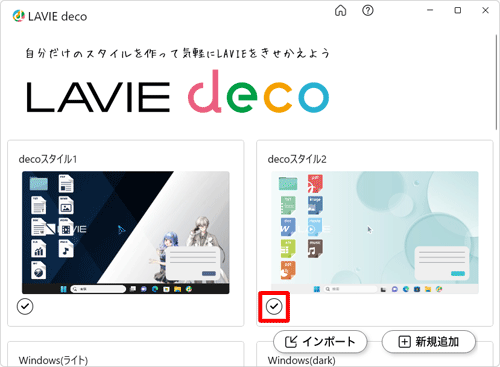
Task: Click the 新規追加 button
Action: point(429,342)
